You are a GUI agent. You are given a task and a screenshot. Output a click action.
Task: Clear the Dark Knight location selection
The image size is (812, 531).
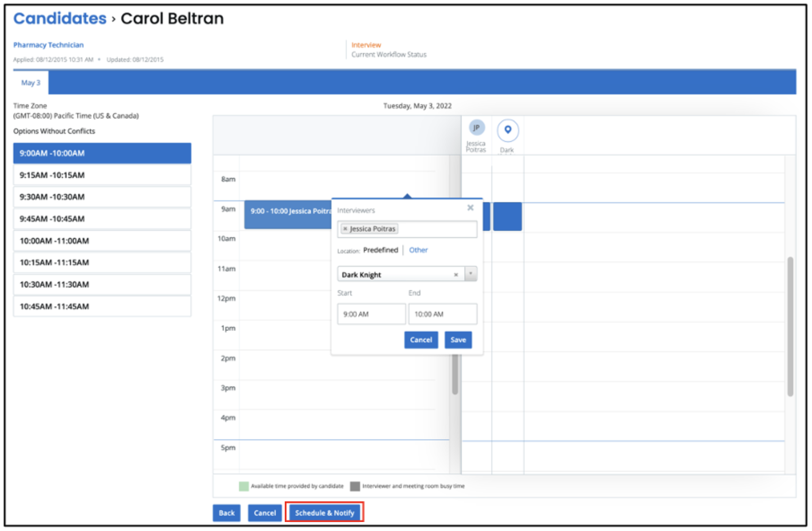[456, 274]
